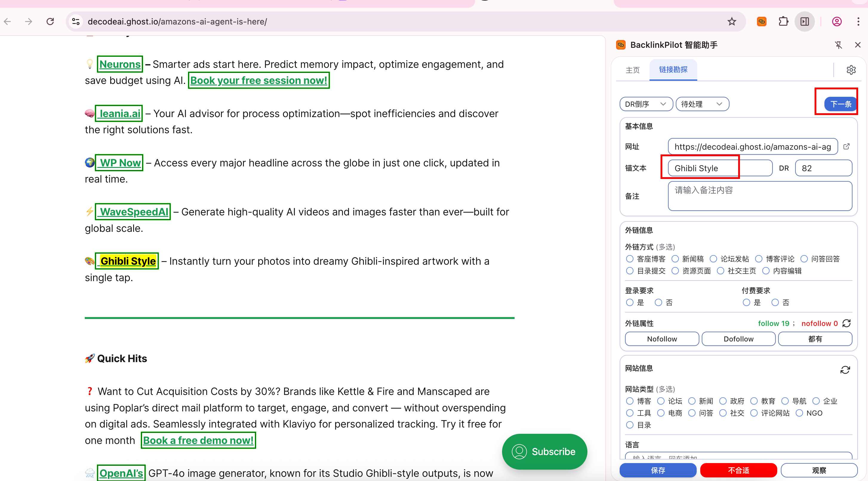
Task: Open Book a free demo now link
Action: pyautogui.click(x=198, y=441)
